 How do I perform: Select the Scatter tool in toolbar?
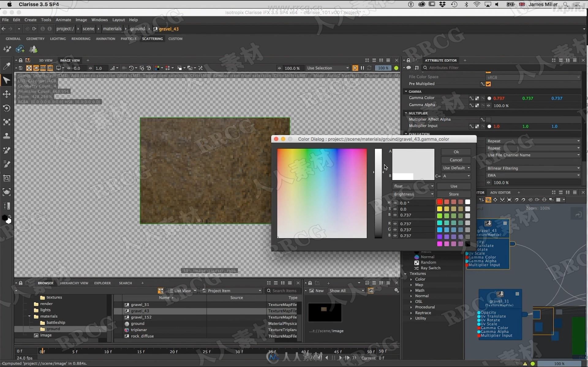(x=6, y=150)
